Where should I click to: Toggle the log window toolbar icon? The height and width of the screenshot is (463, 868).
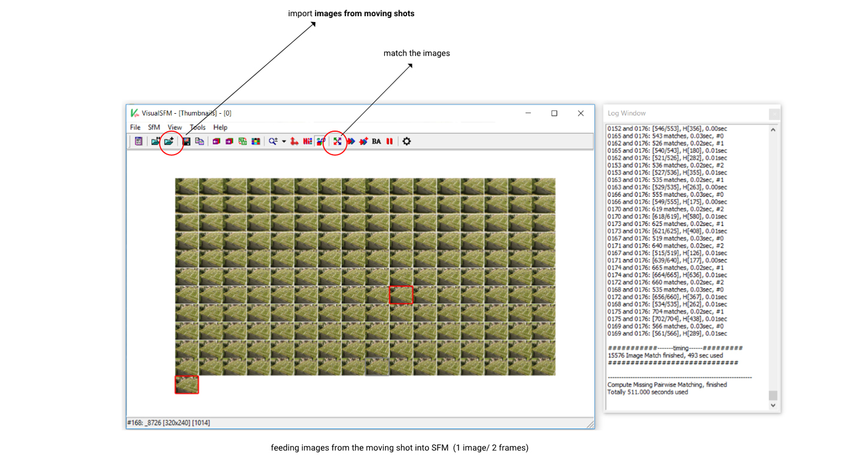tap(138, 141)
